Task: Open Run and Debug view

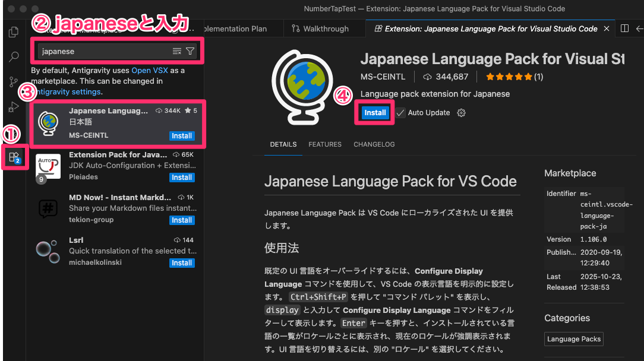Action: pos(14,107)
